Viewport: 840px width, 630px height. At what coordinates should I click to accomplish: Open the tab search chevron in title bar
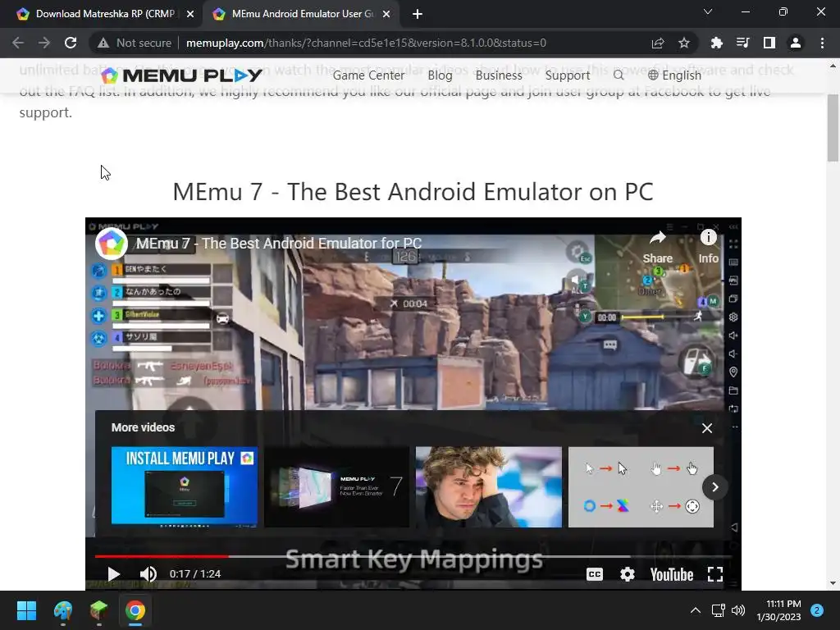point(708,11)
